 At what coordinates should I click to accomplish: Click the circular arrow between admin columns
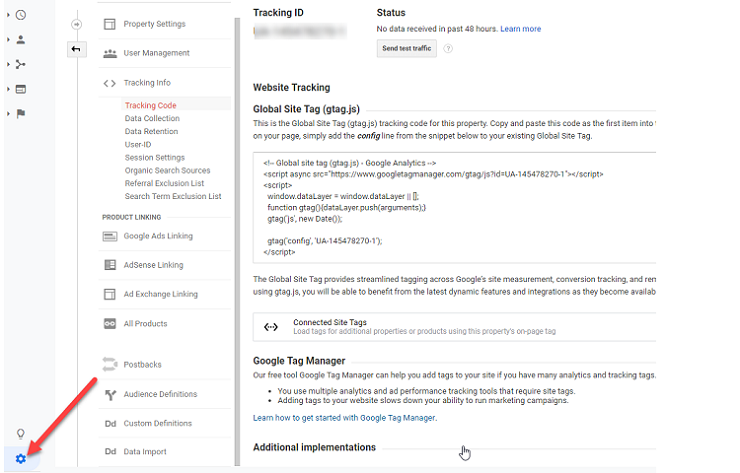click(x=76, y=24)
